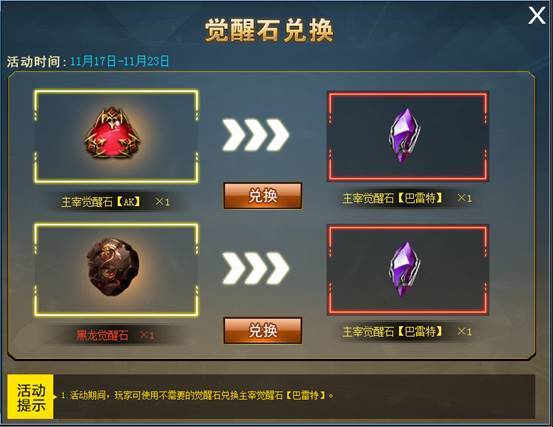Click the top 主宰觉醒石【巴雷特】×1 label
The height and width of the screenshot is (427, 553).
(407, 198)
